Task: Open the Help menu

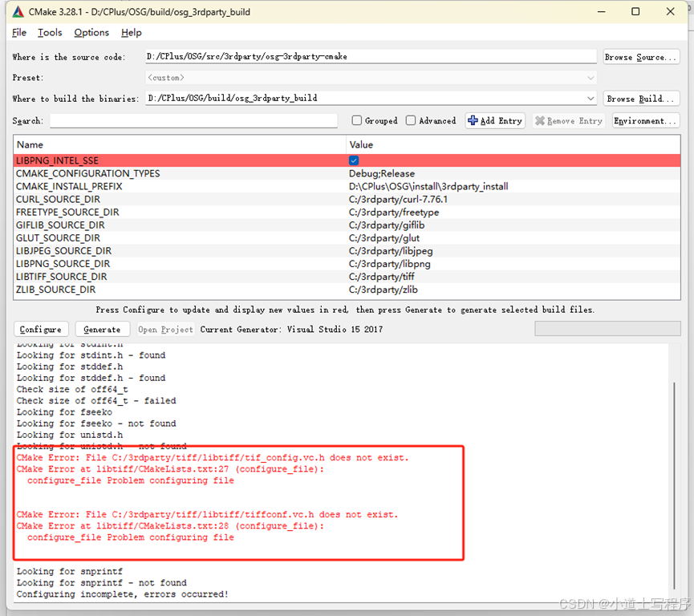Action: coord(131,32)
